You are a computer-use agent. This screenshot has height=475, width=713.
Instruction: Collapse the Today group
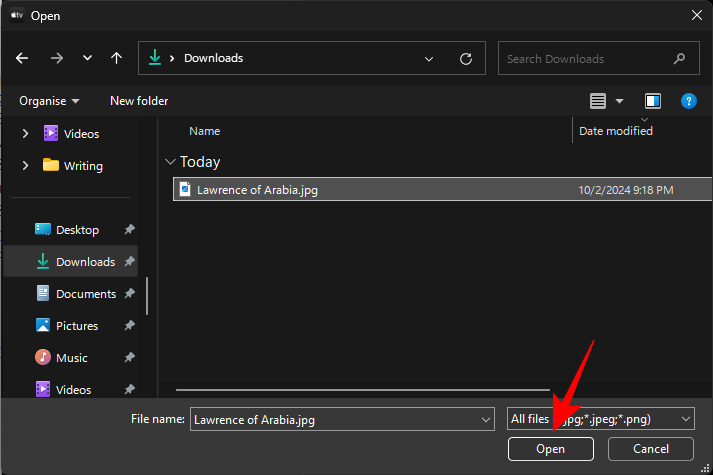(x=171, y=162)
